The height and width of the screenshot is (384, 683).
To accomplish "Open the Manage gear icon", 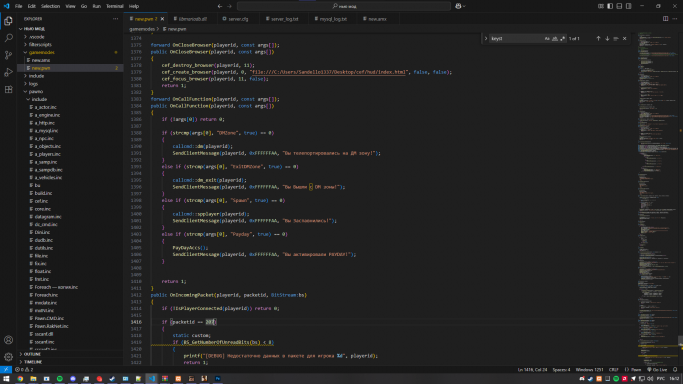I will click(x=8, y=357).
